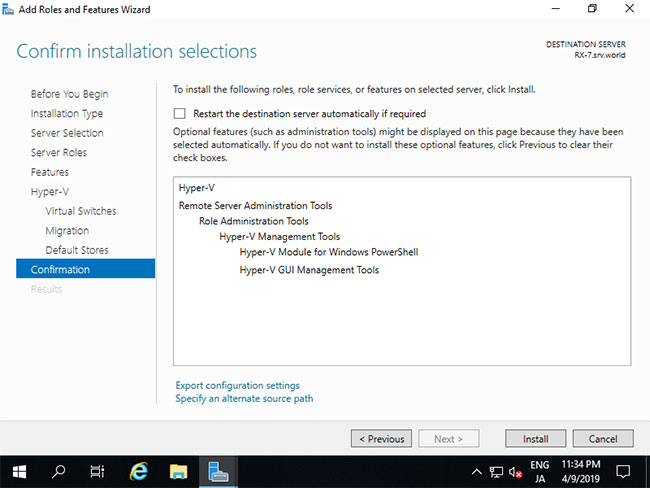Viewport: 650px width, 488px height.
Task: Go to Migration step
Action: point(67,231)
